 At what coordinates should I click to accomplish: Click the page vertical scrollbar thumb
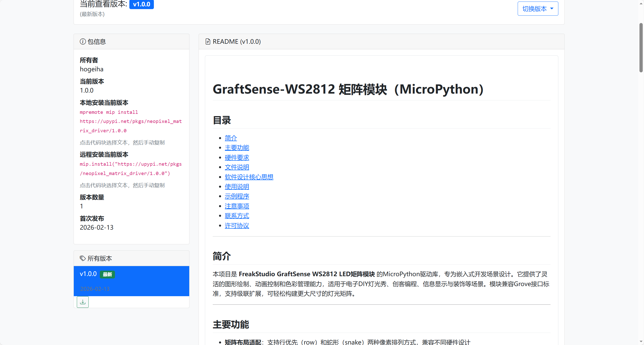(641, 48)
